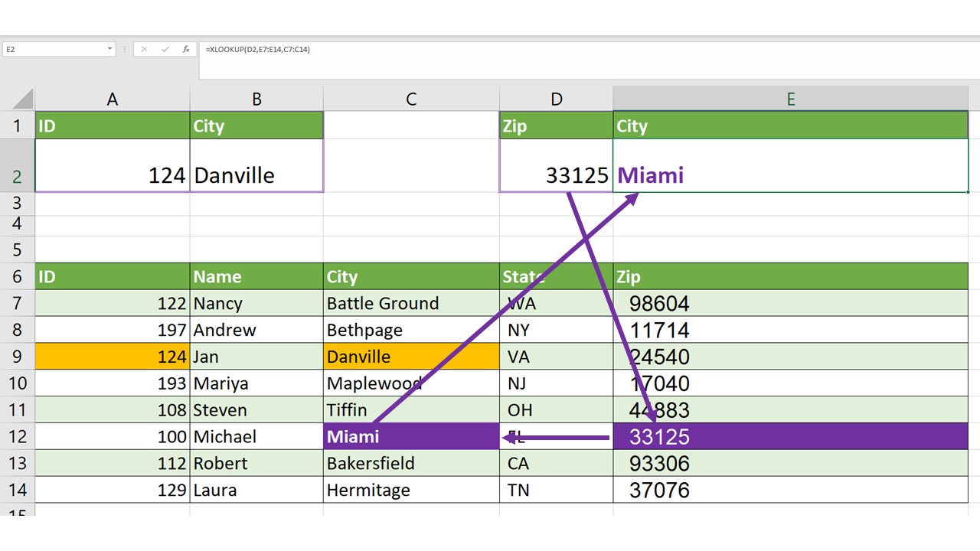
Task: Click the State header in row 6
Action: (x=557, y=276)
